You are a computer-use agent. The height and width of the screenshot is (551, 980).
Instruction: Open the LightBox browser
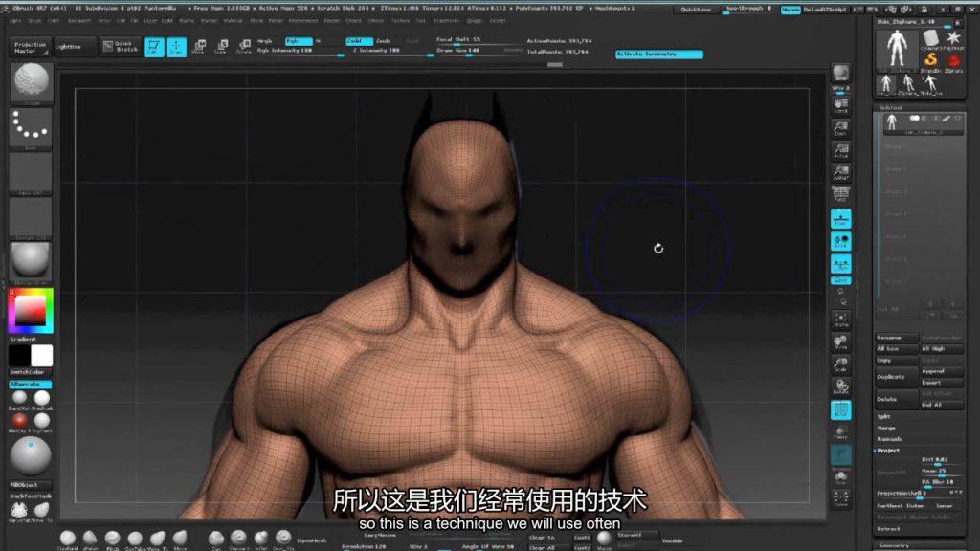(x=75, y=47)
